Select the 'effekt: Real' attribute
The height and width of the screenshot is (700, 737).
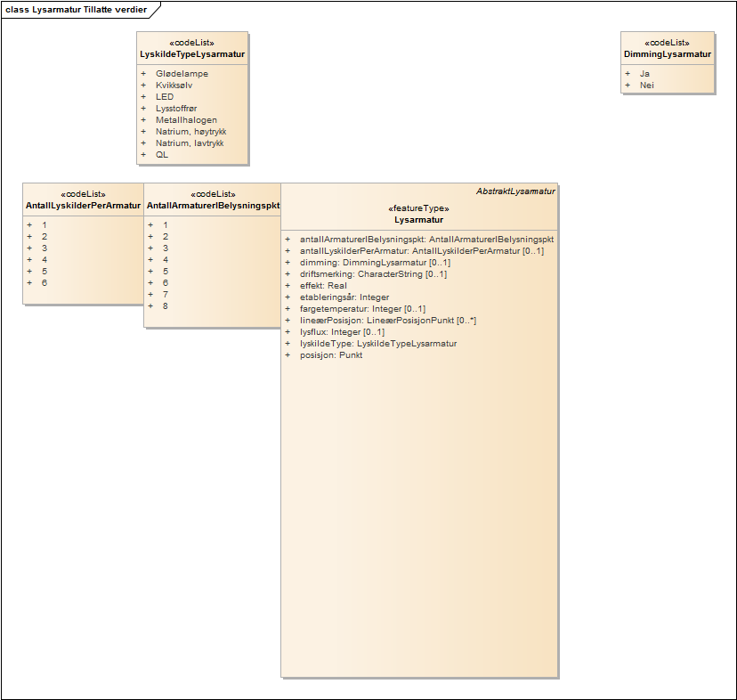323,286
